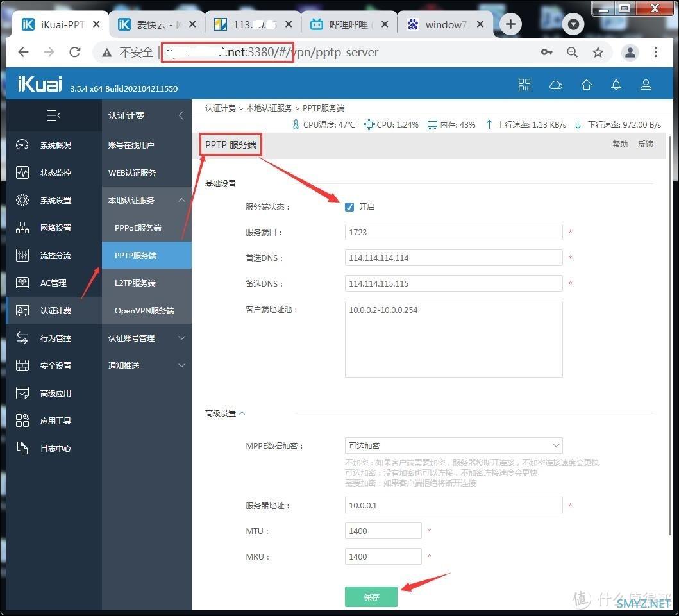Viewport: 679px width, 616px height.
Task: Toggle the 开启 server status checkbox
Action: click(x=349, y=207)
